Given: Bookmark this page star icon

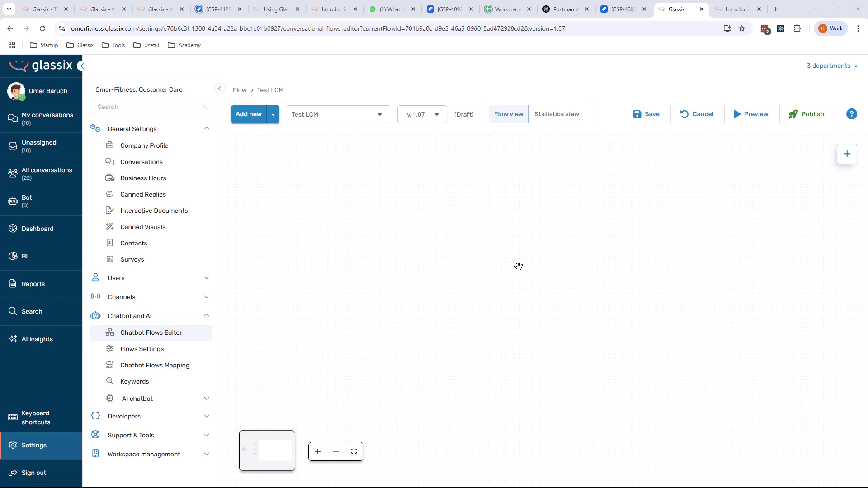Looking at the screenshot, I should coord(742,28).
